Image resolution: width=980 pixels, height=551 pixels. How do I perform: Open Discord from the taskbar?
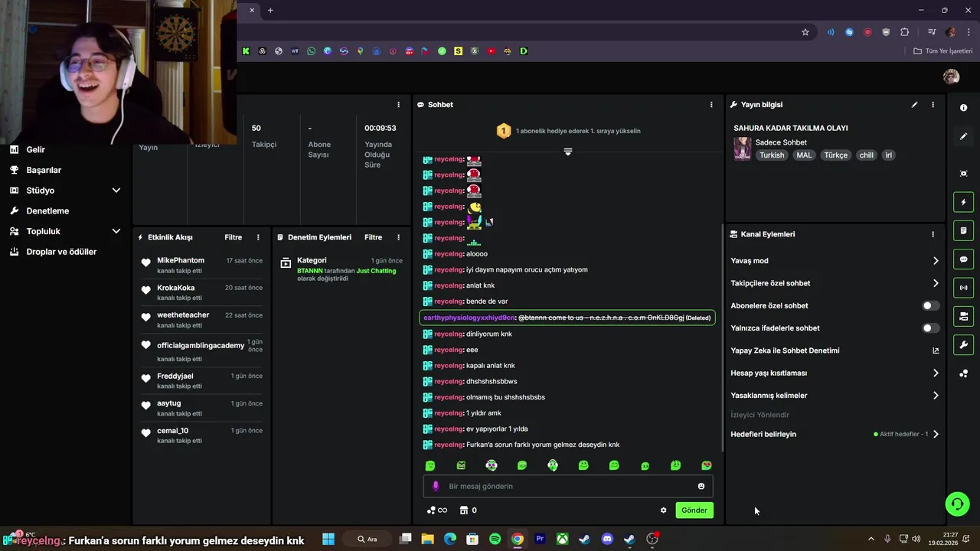pyautogui.click(x=607, y=539)
